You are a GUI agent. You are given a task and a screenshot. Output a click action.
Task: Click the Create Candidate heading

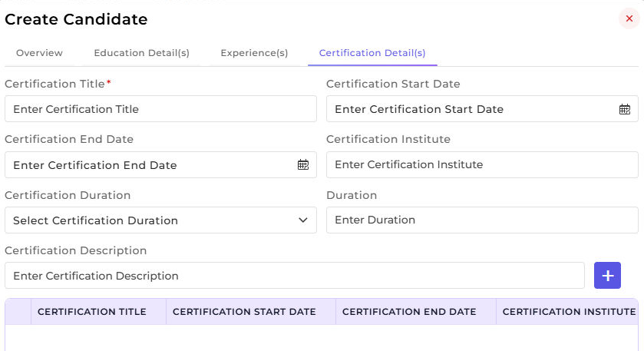pos(76,19)
